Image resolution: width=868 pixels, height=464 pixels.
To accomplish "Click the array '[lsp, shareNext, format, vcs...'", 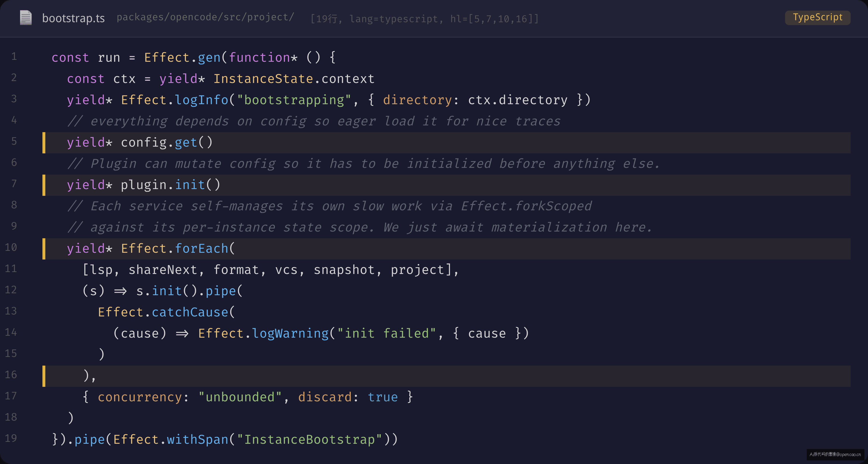I will click(x=271, y=270).
